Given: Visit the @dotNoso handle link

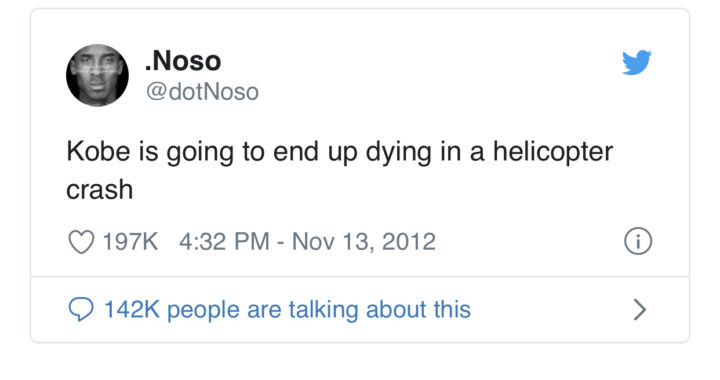Looking at the screenshot, I should click(202, 92).
